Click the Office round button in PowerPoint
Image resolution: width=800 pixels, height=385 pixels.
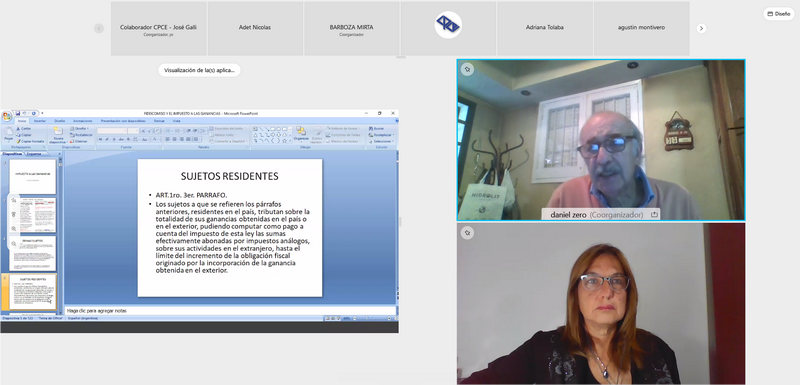coord(7,116)
